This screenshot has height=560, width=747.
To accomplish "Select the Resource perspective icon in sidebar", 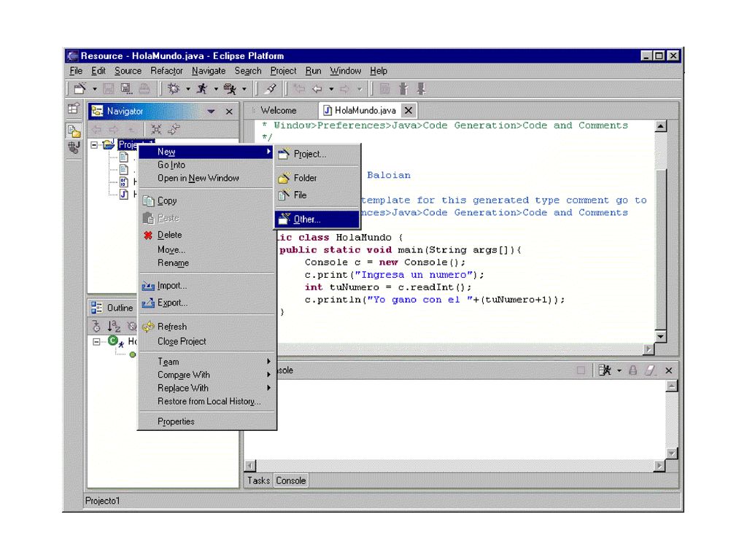I will click(74, 130).
